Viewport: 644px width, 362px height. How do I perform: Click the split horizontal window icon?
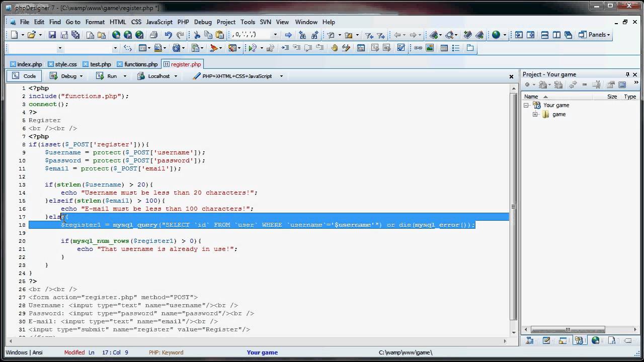[545, 35]
